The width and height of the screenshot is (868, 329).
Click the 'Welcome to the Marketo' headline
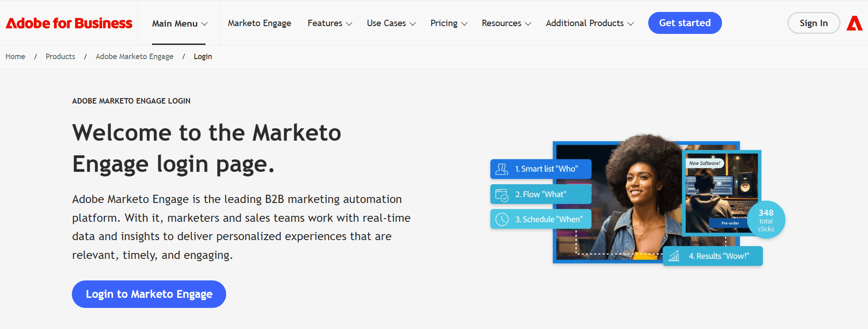click(x=206, y=133)
